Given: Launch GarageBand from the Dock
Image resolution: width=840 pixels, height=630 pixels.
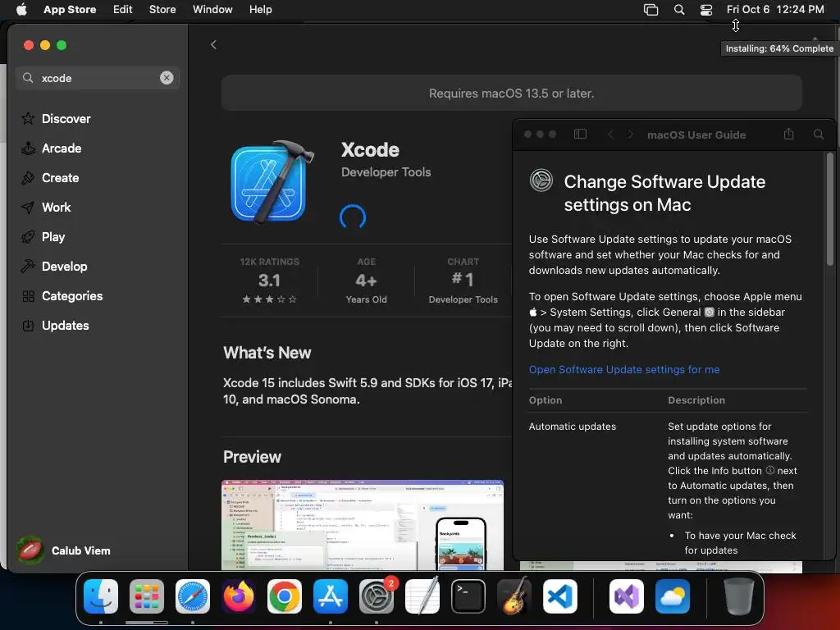Looking at the screenshot, I should click(x=514, y=596).
